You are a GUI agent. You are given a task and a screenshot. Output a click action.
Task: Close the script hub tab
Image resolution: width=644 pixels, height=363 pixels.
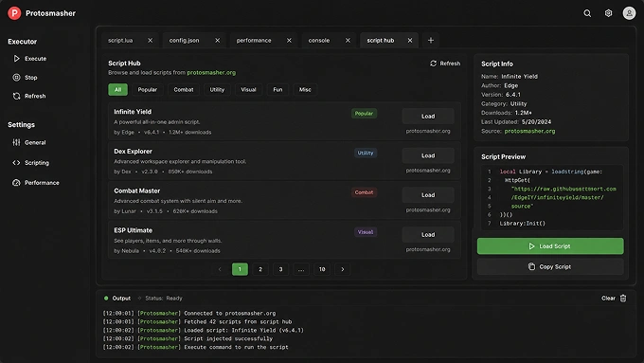click(410, 41)
